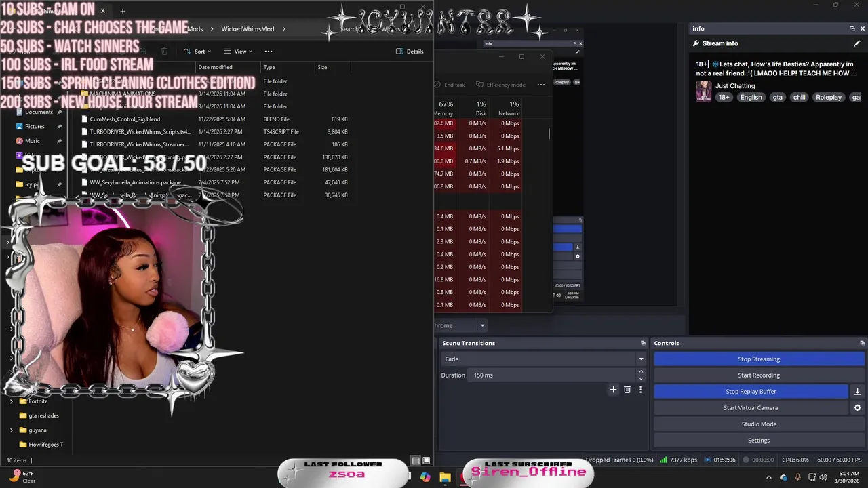Sort by Date modified column
868x488 pixels.
pyautogui.click(x=228, y=67)
